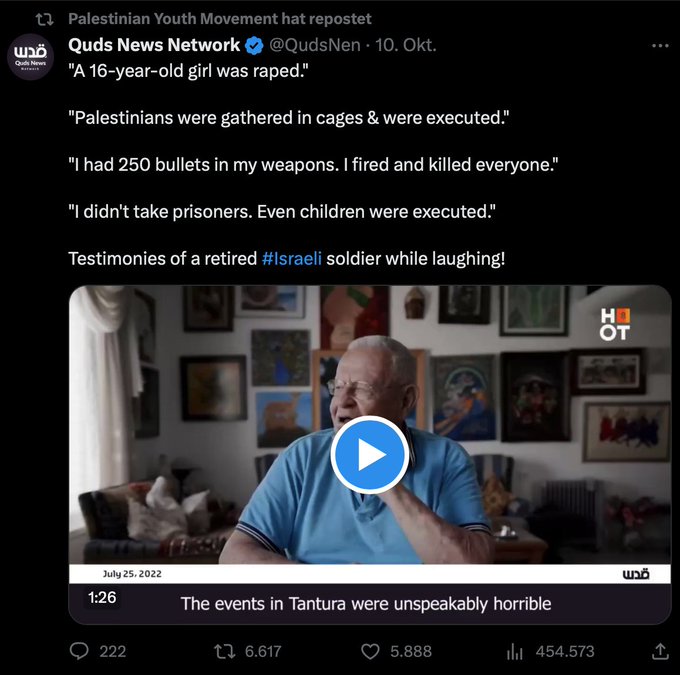Image resolution: width=680 pixels, height=675 pixels.
Task: Open Quds News Network account name
Action: tap(154, 45)
